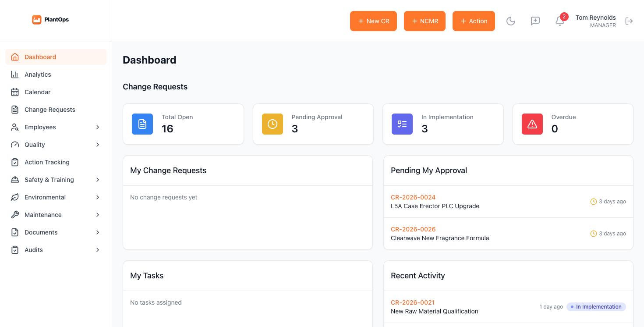644x327 pixels.
Task: Click the NCMR button
Action: click(x=425, y=21)
